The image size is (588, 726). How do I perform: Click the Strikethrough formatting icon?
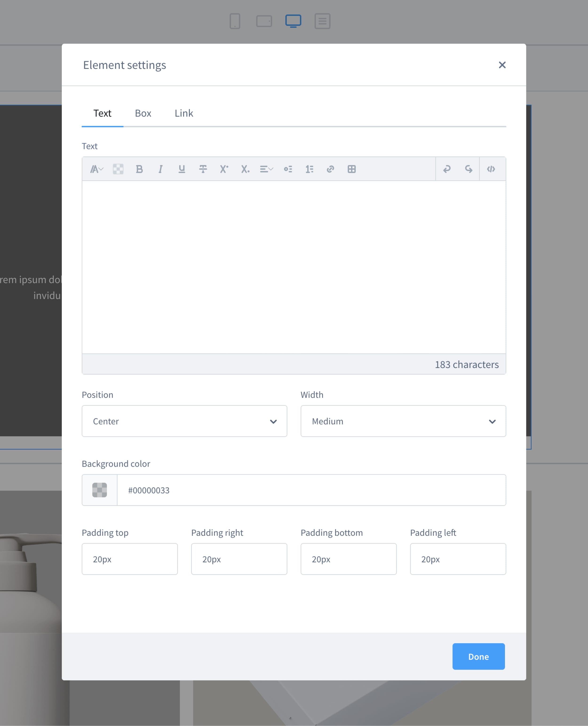(203, 169)
